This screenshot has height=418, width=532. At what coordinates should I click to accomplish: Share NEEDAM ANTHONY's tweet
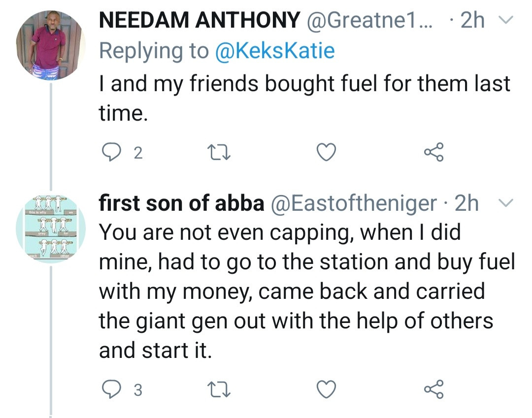tap(434, 153)
